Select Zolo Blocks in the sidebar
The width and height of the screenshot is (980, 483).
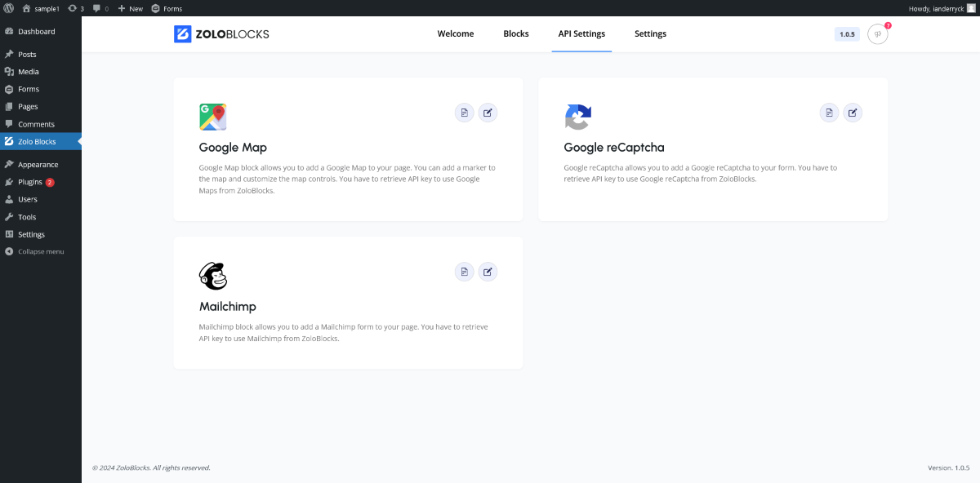pos(41,142)
